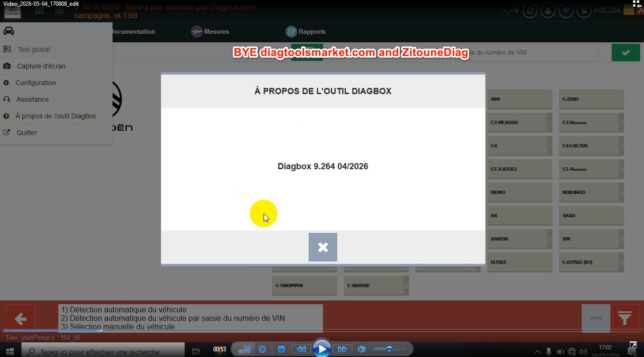644x357 pixels.
Task: Expand the XM model arrow
Action: point(621,239)
